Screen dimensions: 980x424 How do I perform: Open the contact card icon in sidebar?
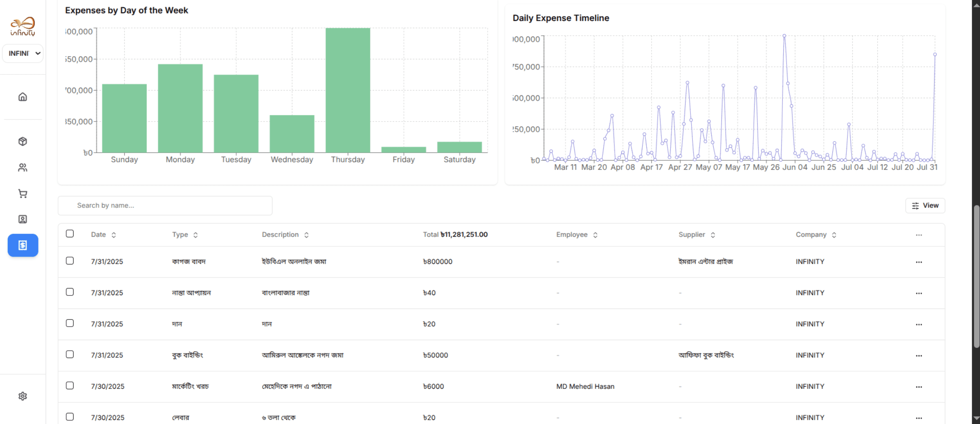[x=23, y=219]
